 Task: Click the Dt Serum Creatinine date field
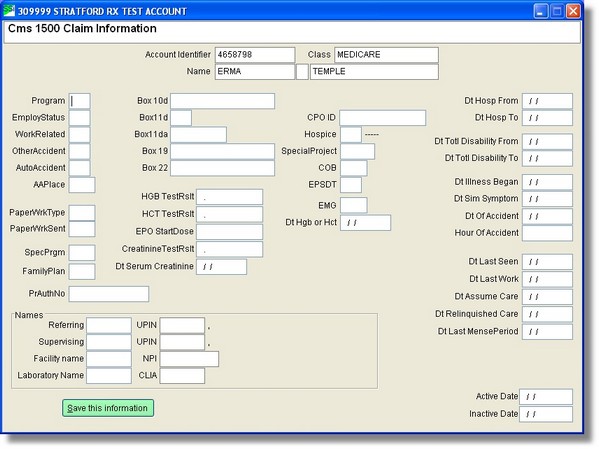pyautogui.click(x=222, y=267)
